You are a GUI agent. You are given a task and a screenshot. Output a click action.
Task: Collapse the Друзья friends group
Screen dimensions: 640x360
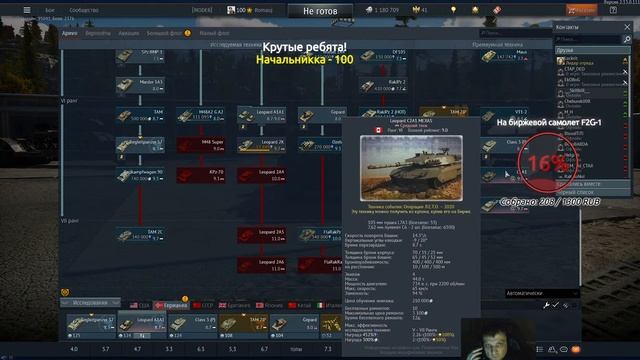pos(592,50)
